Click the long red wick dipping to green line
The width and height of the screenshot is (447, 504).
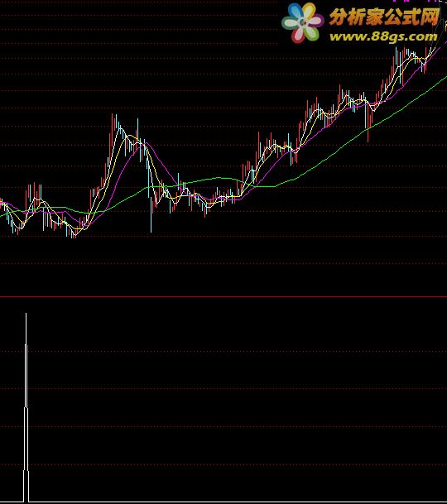368,128
